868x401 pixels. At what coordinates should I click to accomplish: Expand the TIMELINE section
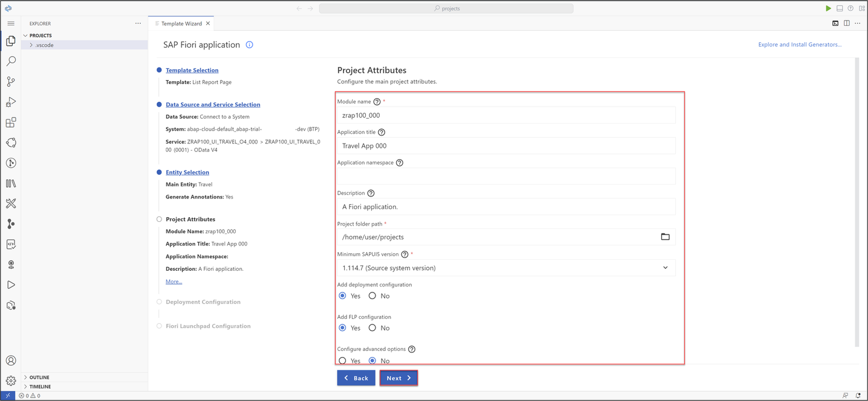point(85,387)
